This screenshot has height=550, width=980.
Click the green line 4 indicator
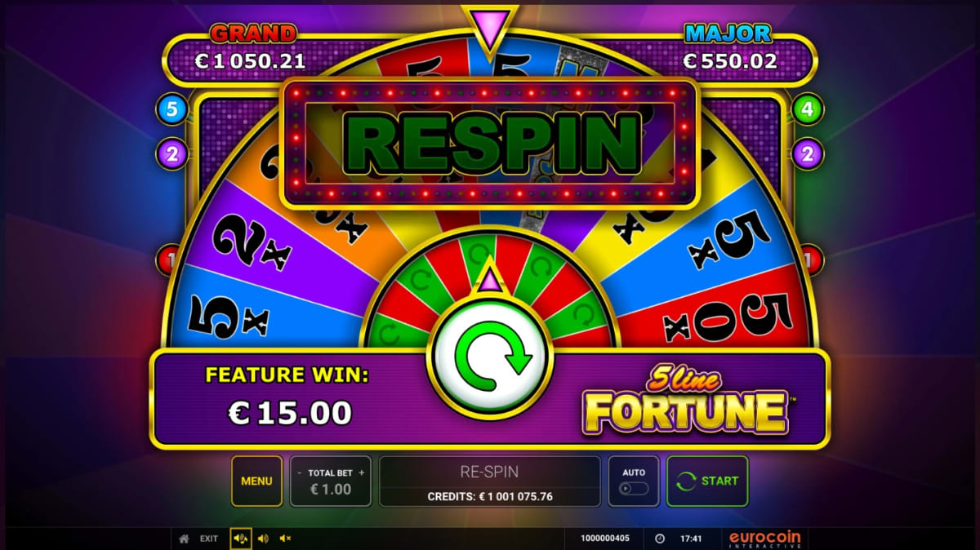click(x=807, y=109)
